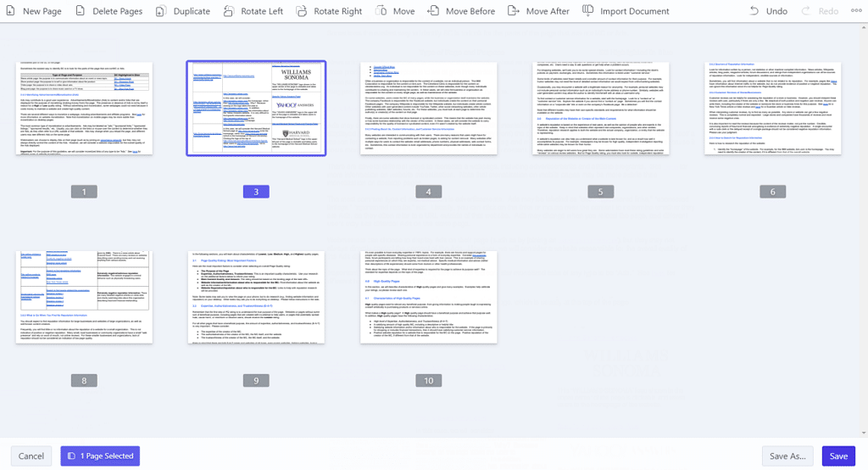Viewport: 868px width, 470px height.
Task: Click the Save As... button
Action: tap(787, 456)
